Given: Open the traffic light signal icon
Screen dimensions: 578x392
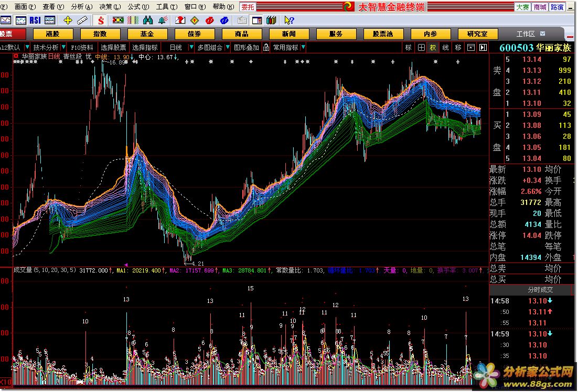Looking at the screenshot, I should point(118,20).
